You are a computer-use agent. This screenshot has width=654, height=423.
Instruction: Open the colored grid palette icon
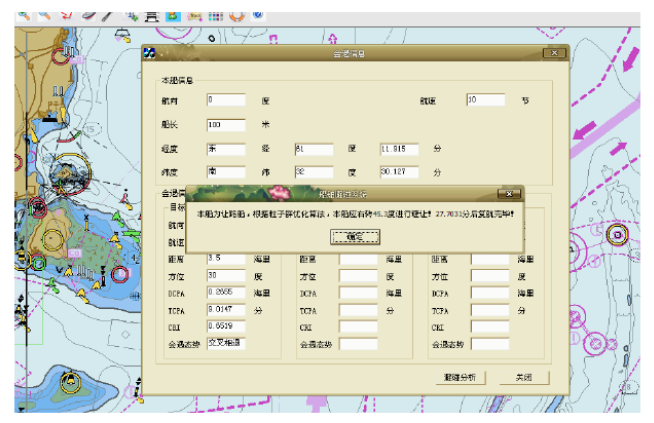[x=216, y=16]
